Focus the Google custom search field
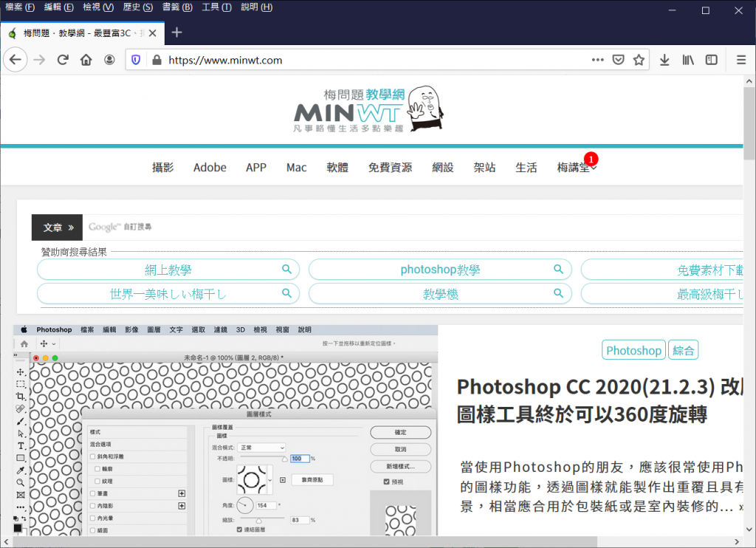756x548 pixels. [412, 227]
